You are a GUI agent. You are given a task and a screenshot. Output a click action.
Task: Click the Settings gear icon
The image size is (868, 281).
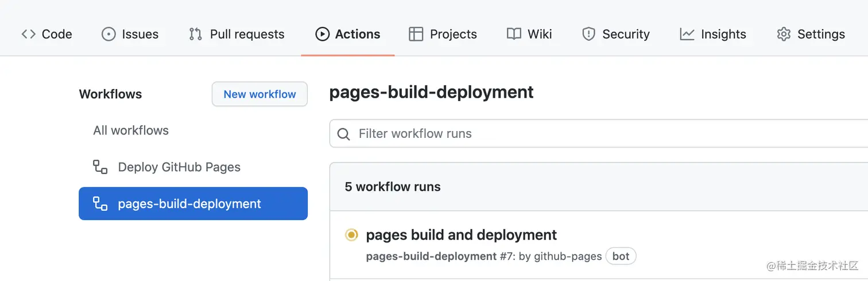784,34
